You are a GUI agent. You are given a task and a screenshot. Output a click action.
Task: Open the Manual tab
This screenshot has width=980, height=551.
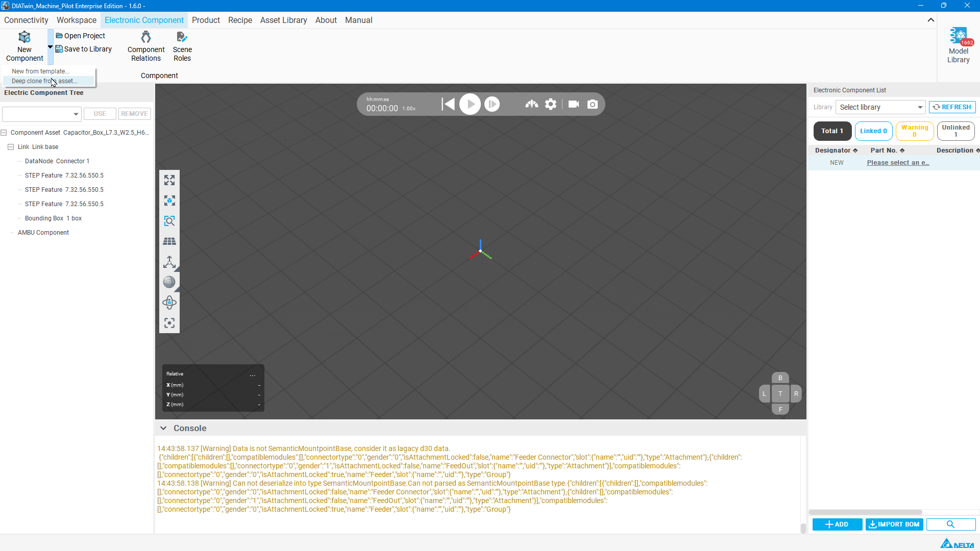click(358, 20)
